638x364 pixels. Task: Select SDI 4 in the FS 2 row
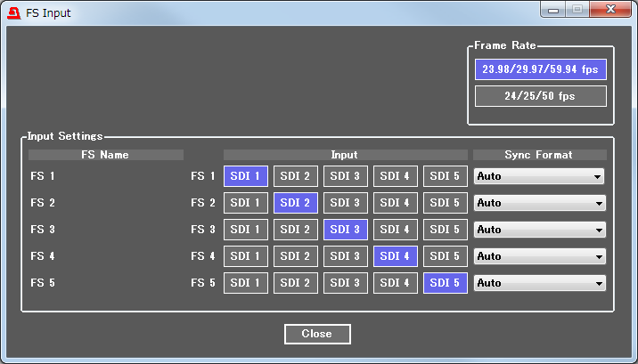point(395,203)
